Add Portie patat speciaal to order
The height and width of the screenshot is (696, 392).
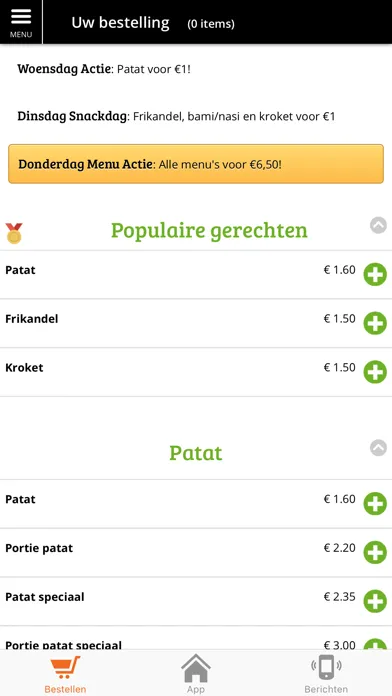click(375, 644)
